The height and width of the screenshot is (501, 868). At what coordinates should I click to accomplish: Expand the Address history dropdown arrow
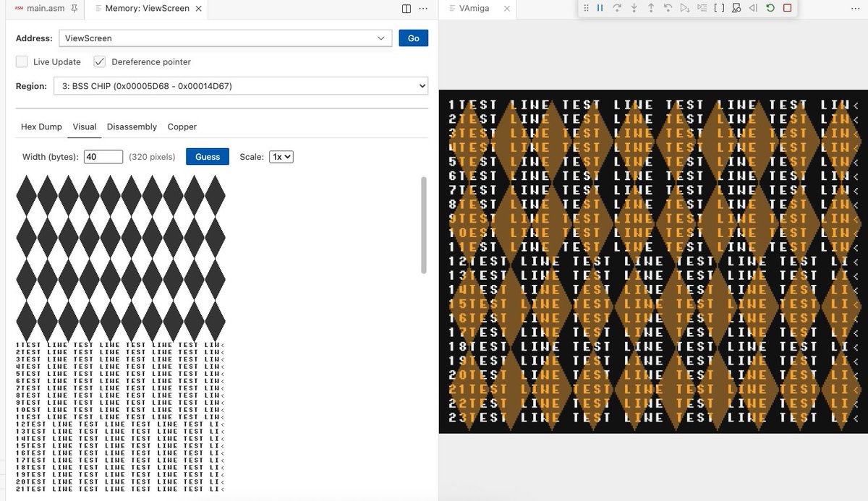pos(382,38)
